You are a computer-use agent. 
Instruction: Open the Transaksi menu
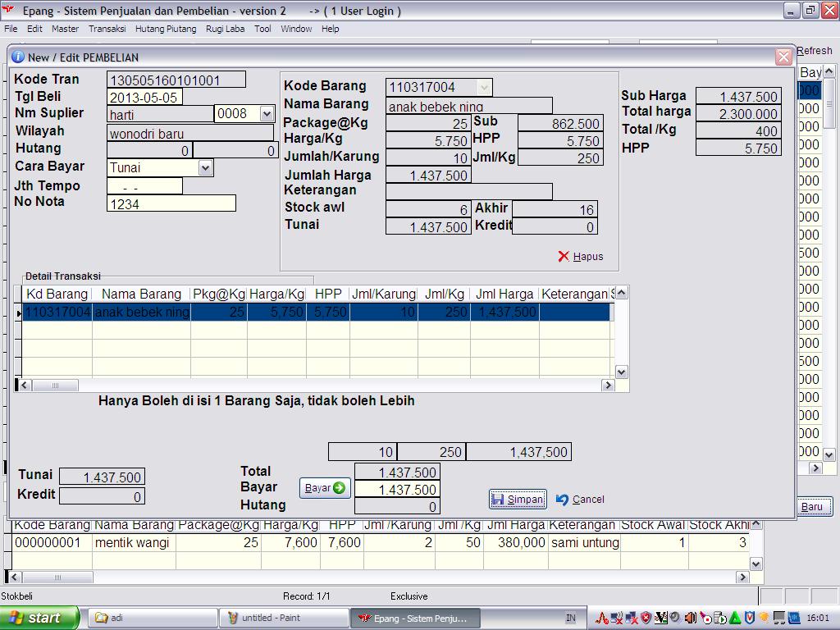pos(107,29)
